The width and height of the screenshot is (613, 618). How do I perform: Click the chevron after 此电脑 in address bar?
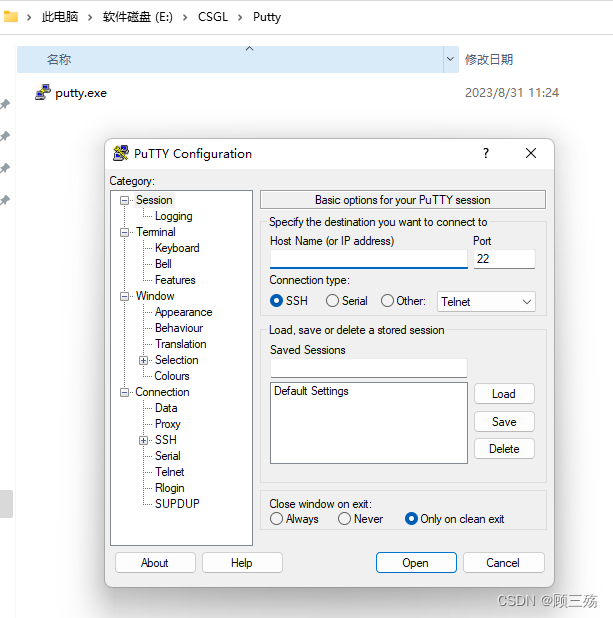coord(90,17)
